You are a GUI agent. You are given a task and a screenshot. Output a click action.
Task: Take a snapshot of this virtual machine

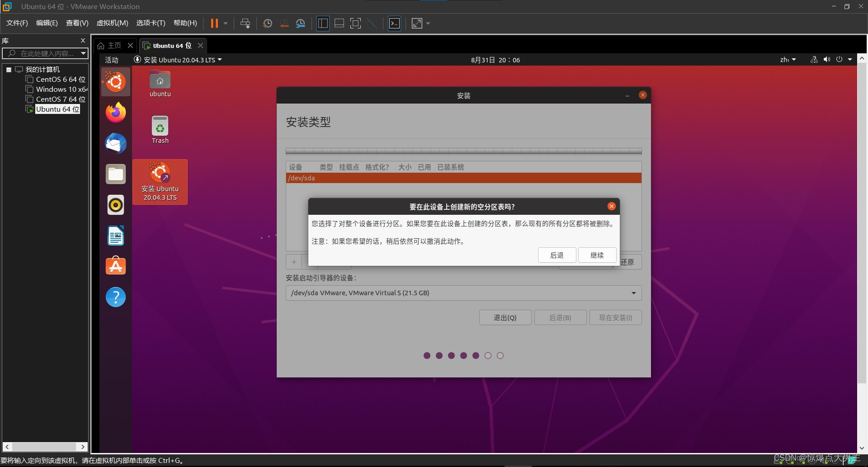point(267,24)
